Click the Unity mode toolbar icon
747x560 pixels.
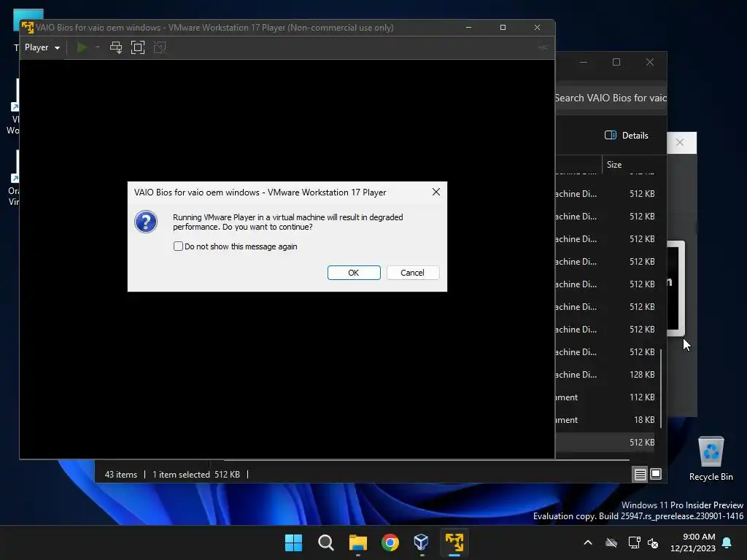click(x=160, y=47)
